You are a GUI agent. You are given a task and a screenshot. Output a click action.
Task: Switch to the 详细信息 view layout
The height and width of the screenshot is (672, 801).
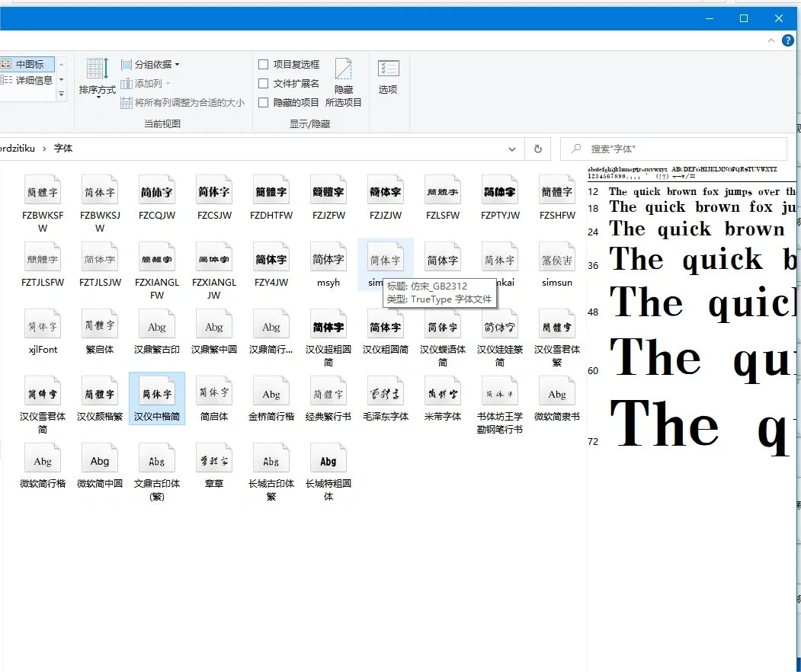[x=27, y=80]
